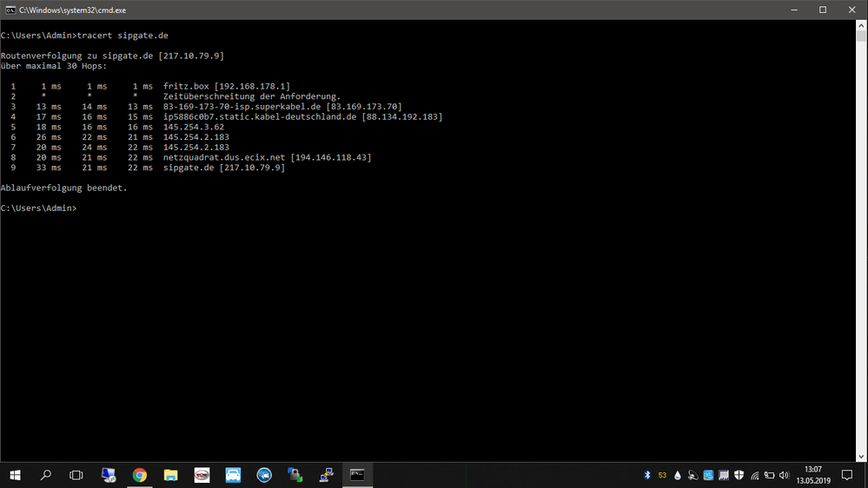Click the console scrollbar up arrow

pyautogui.click(x=861, y=25)
